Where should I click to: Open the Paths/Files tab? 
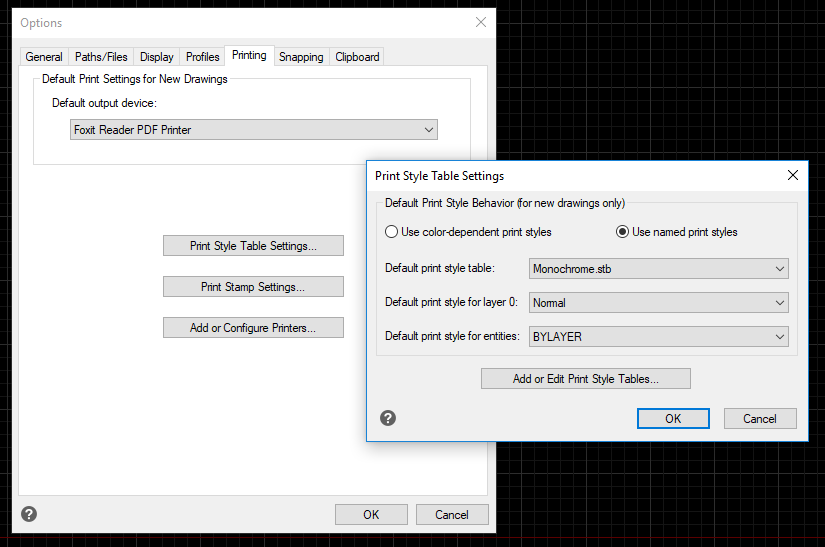tap(101, 57)
